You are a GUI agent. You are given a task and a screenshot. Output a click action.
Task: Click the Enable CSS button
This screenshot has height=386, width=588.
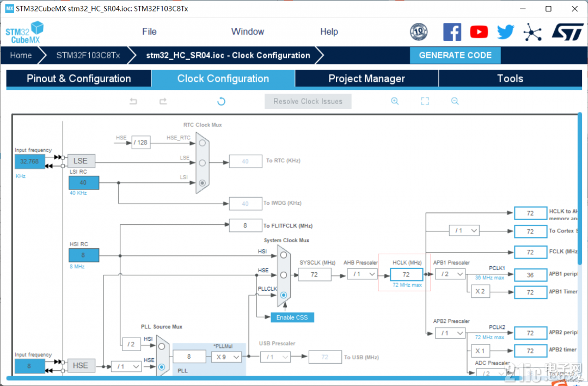click(292, 317)
